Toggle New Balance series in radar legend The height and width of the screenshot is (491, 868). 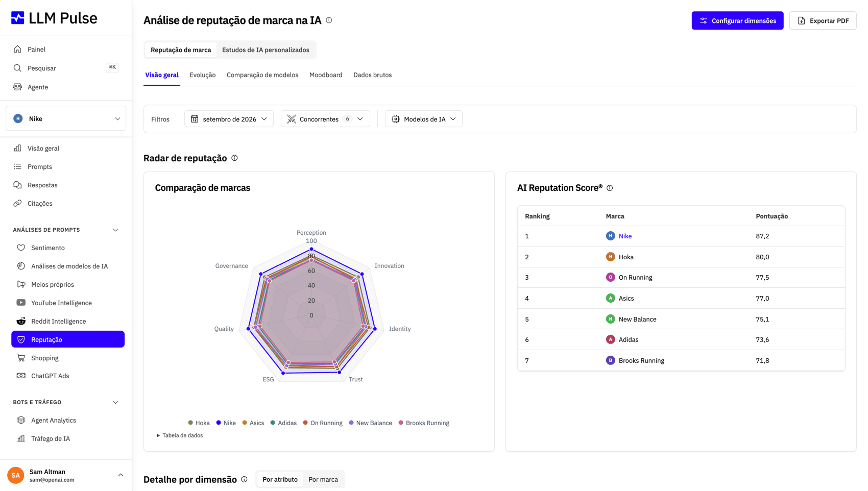[370, 423]
